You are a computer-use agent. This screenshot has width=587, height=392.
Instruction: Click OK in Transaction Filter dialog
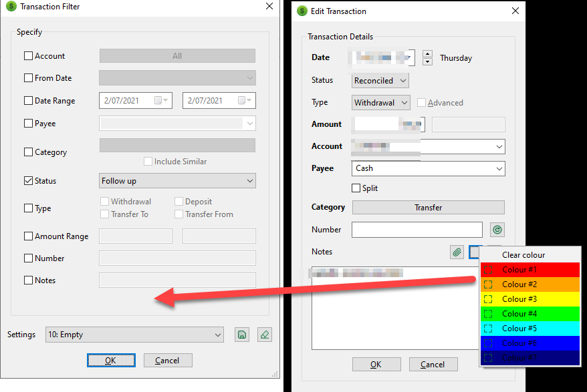point(111,360)
